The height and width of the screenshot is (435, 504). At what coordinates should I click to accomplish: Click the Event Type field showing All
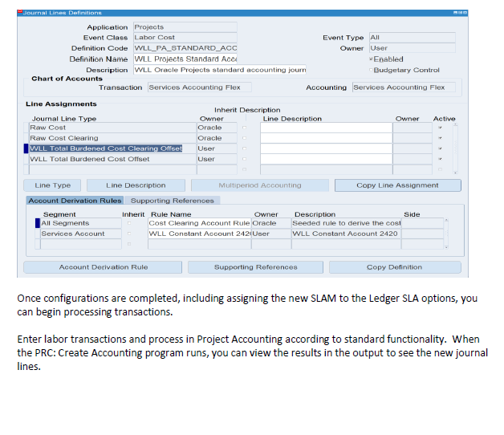tap(413, 38)
